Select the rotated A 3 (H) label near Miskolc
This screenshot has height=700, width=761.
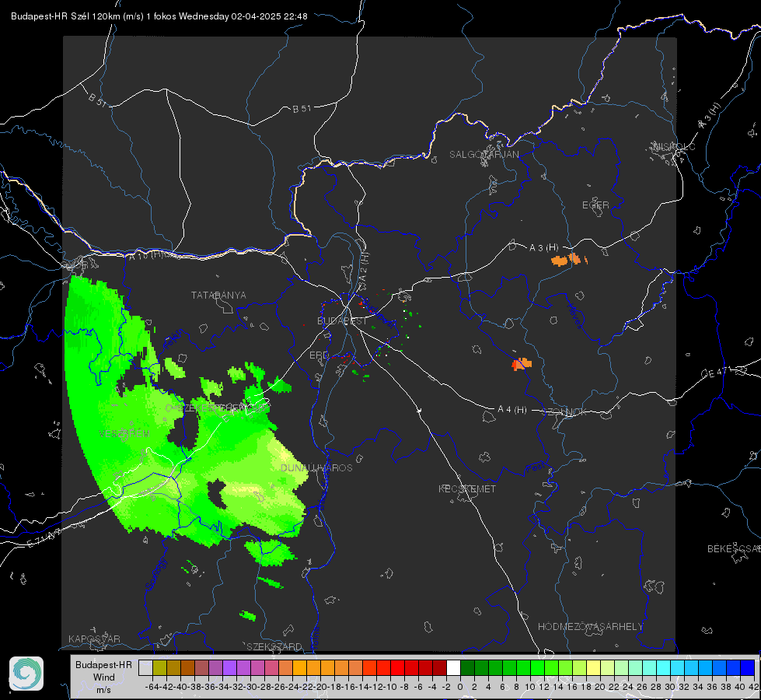tap(710, 116)
